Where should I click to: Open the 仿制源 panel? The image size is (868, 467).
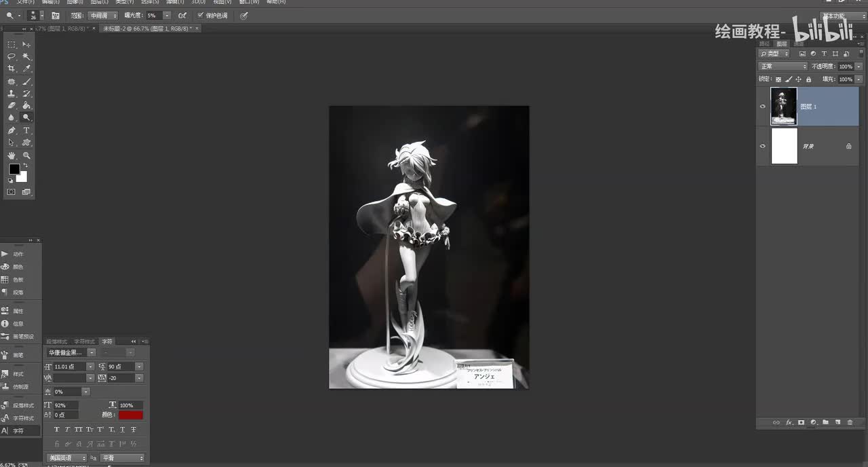click(18, 387)
